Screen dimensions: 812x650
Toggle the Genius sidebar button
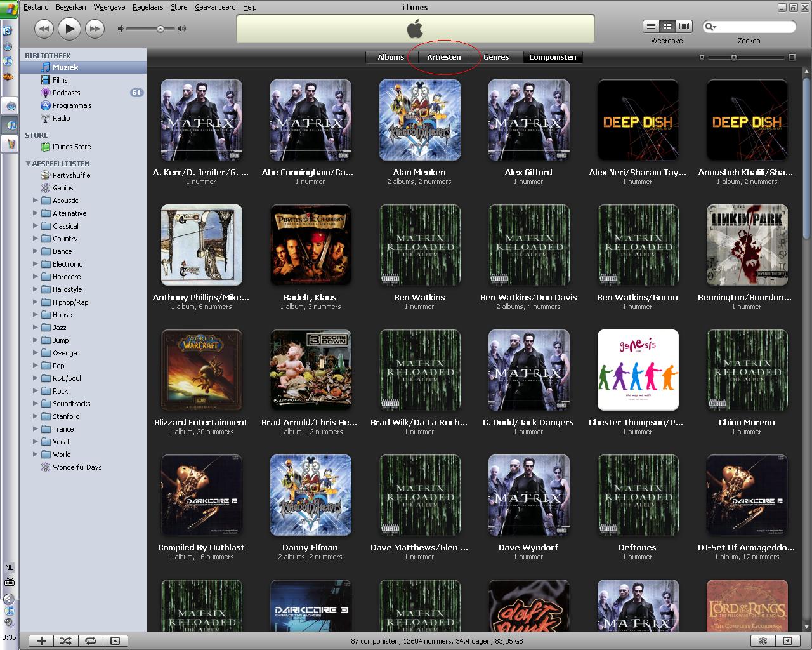[x=764, y=641]
